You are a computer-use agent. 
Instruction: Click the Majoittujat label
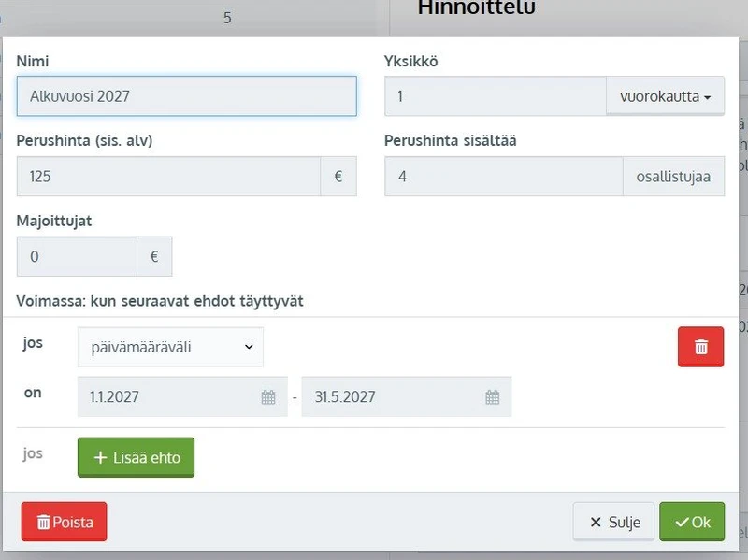(54, 221)
